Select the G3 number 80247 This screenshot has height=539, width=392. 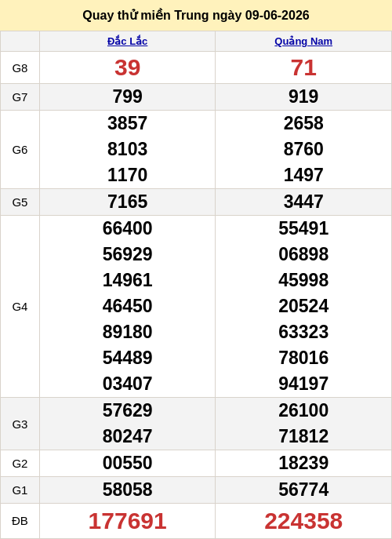pyautogui.click(x=127, y=436)
